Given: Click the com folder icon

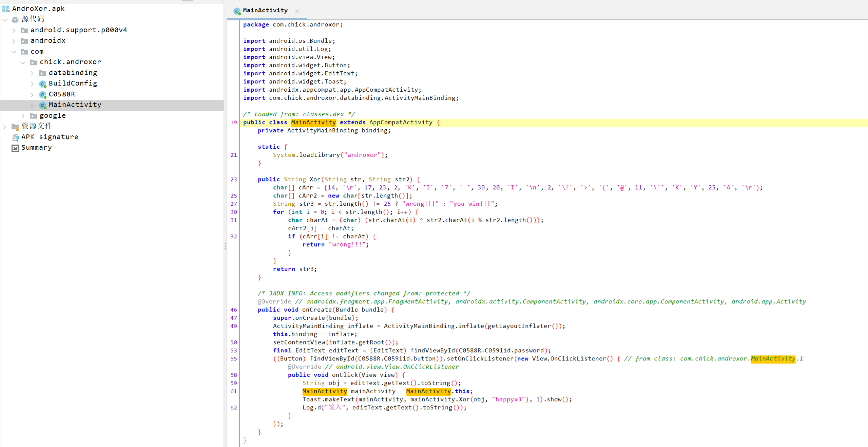Looking at the screenshot, I should (x=24, y=52).
